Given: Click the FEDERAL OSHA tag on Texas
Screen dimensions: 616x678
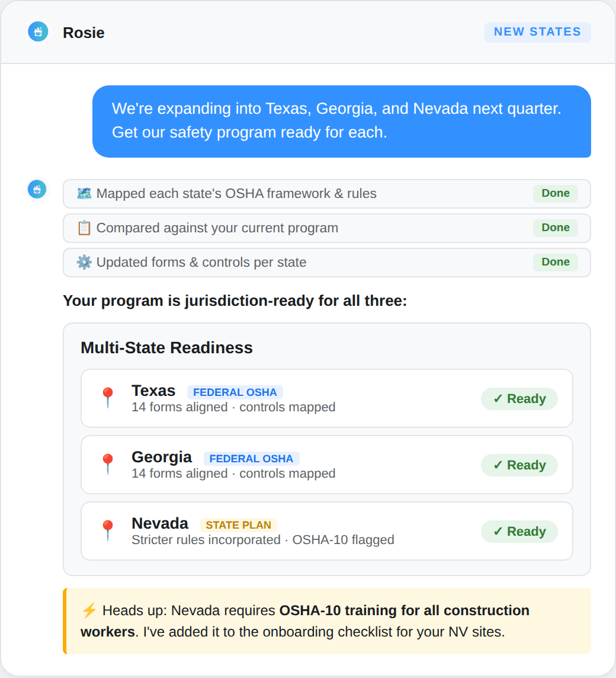Looking at the screenshot, I should (x=235, y=392).
